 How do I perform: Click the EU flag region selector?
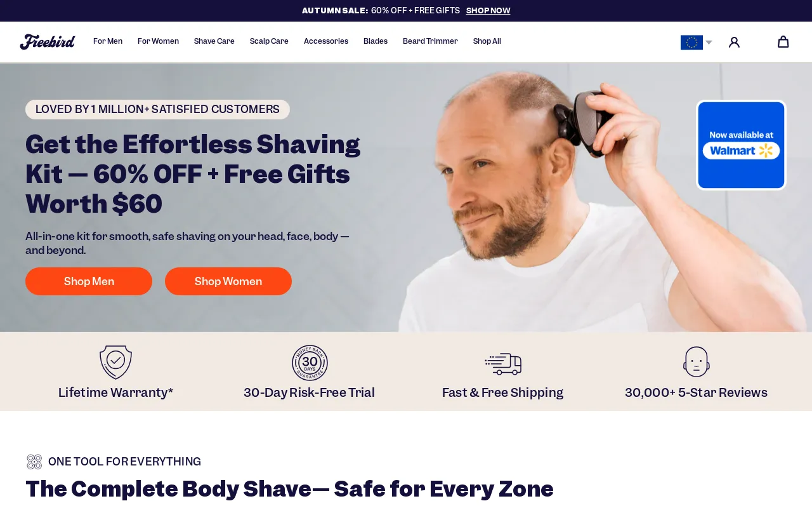coord(691,43)
